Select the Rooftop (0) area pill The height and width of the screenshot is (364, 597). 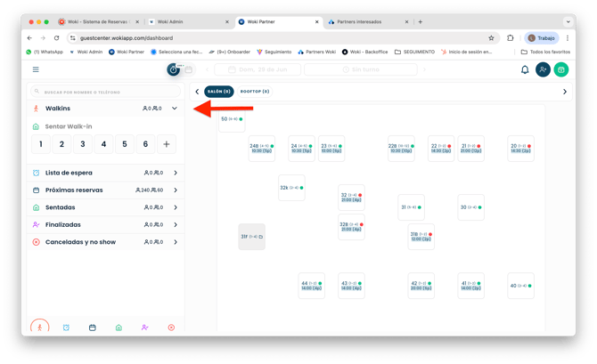[x=255, y=92]
